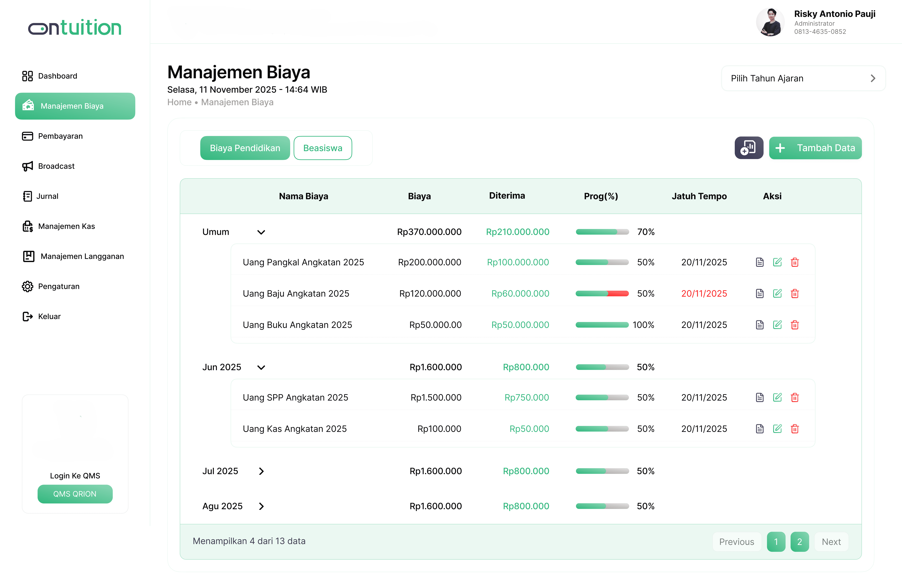Open detail document for Uang Pangkal Angkatan 2025
The image size is (902, 588).
click(759, 262)
